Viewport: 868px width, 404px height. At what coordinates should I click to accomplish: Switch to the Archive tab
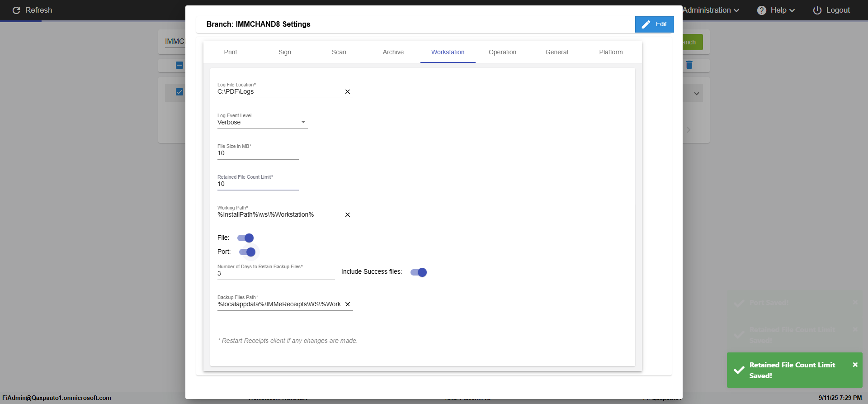click(x=393, y=52)
